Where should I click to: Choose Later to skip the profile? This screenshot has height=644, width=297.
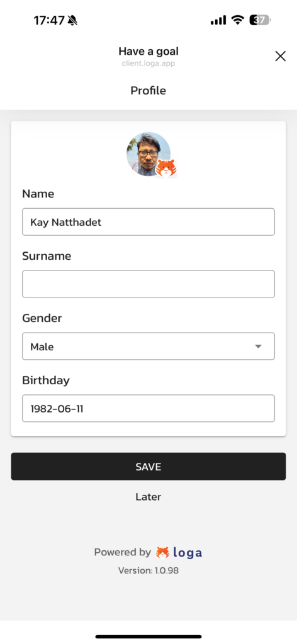[x=148, y=497]
